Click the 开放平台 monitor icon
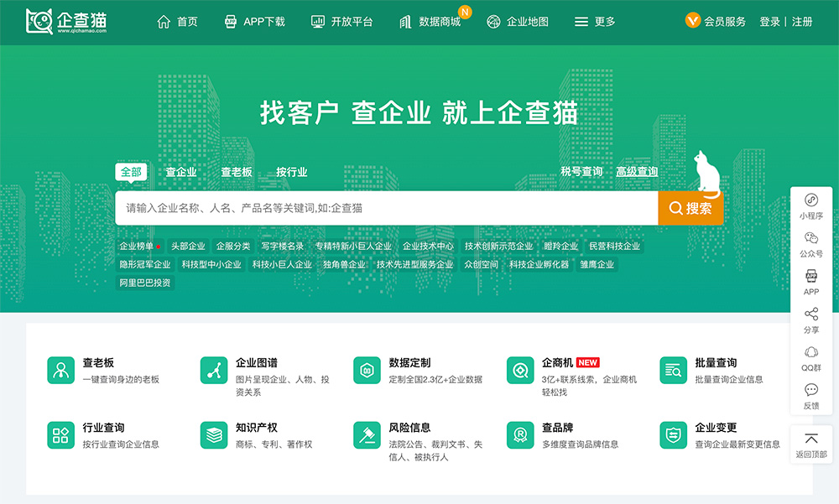839x504 pixels. pos(318,22)
